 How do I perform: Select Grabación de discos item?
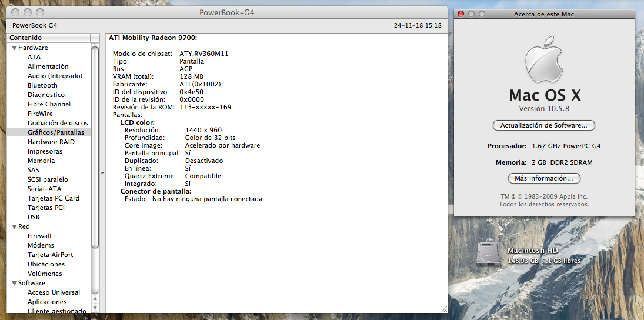click(58, 123)
